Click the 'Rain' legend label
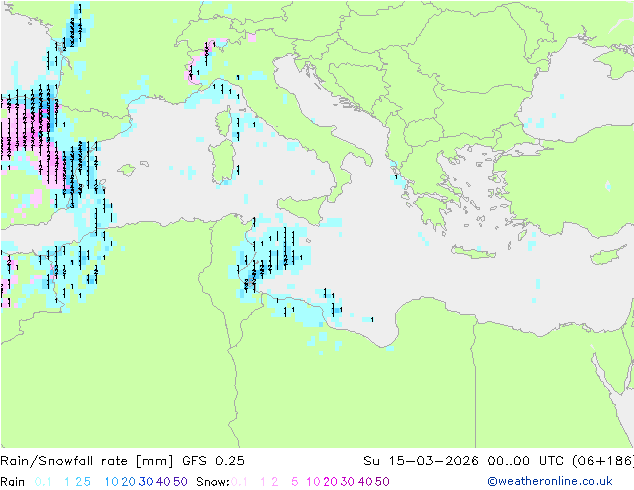The image size is (634, 490). pos(13,482)
